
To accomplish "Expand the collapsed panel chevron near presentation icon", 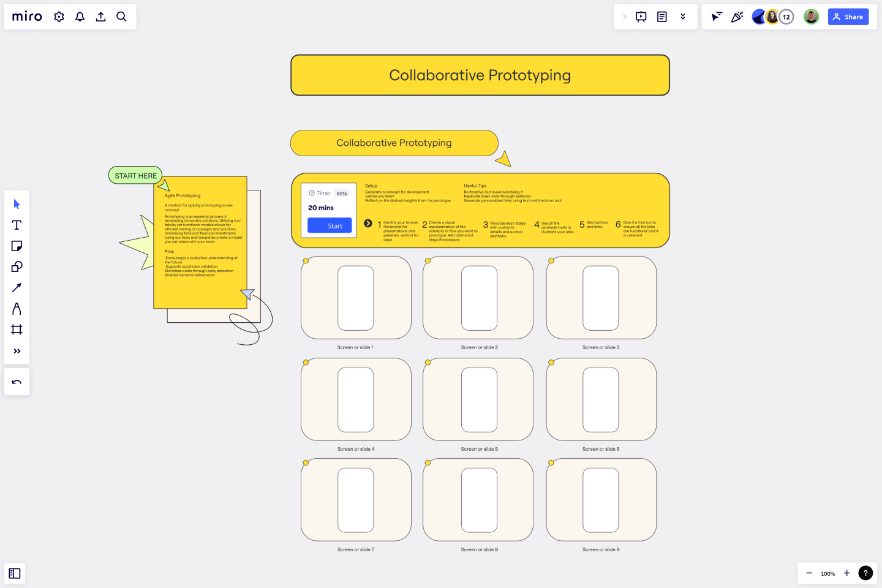I will tap(624, 17).
